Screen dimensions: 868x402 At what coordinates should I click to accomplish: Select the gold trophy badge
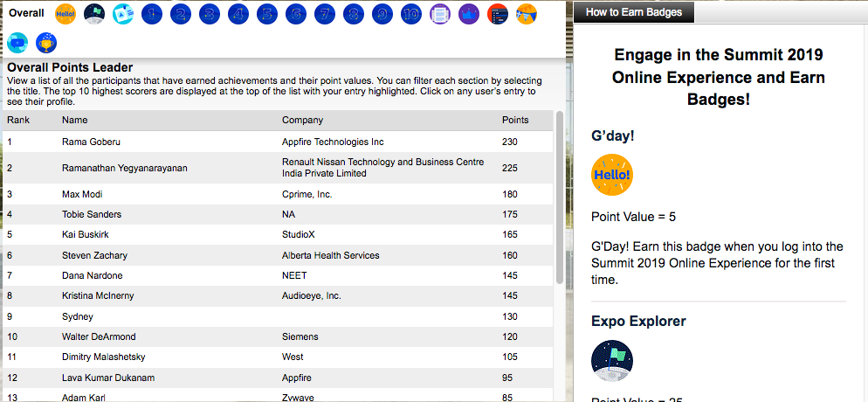click(46, 43)
